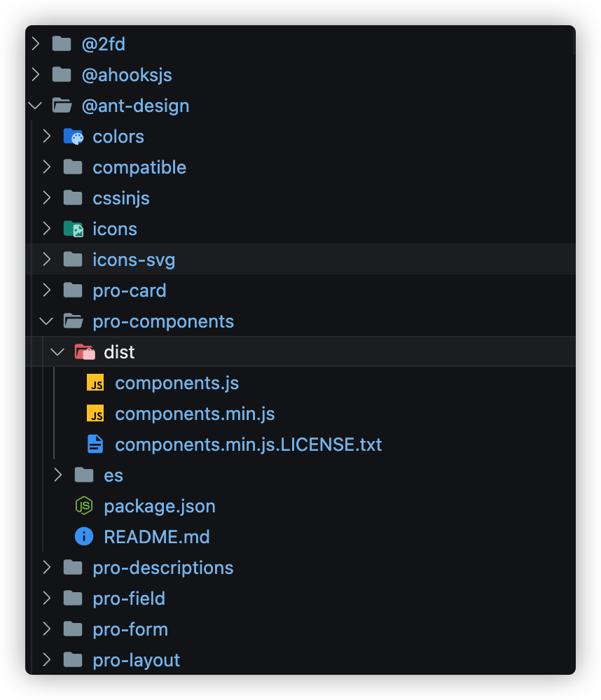Screen dimensions: 601x700
Task: Click the colors folder palette icon
Action: [x=73, y=136]
